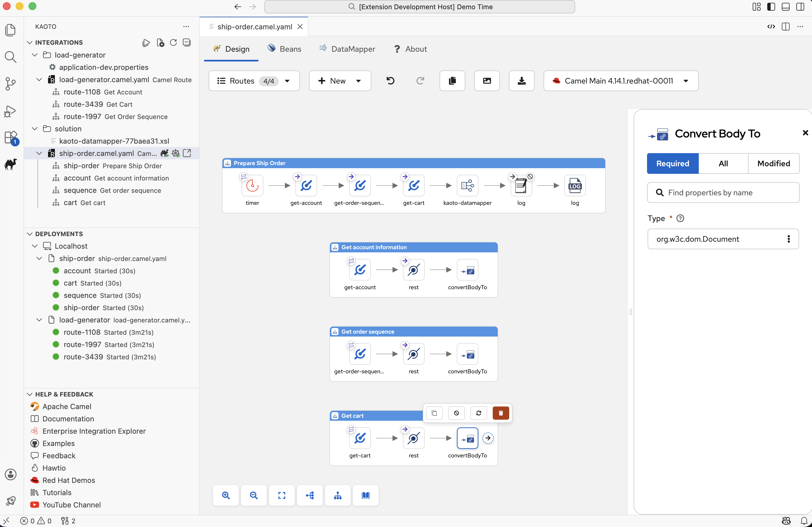
Task: Close the Convert Body To panel
Action: (805, 133)
